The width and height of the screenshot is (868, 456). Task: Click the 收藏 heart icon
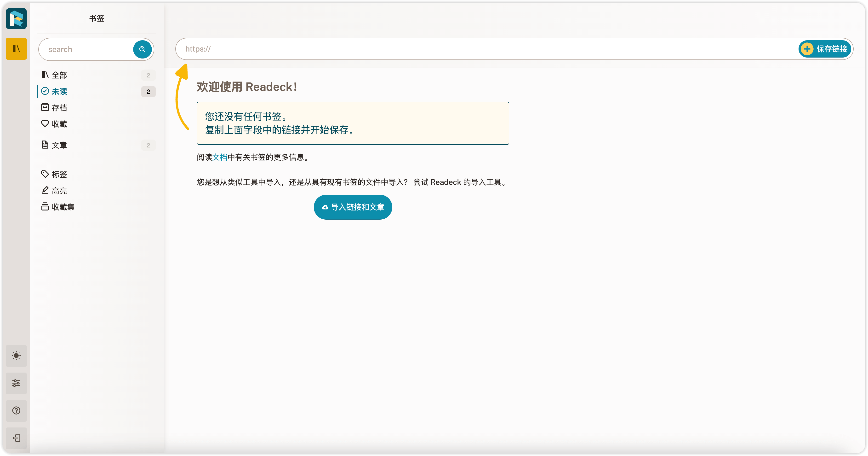[x=45, y=123]
